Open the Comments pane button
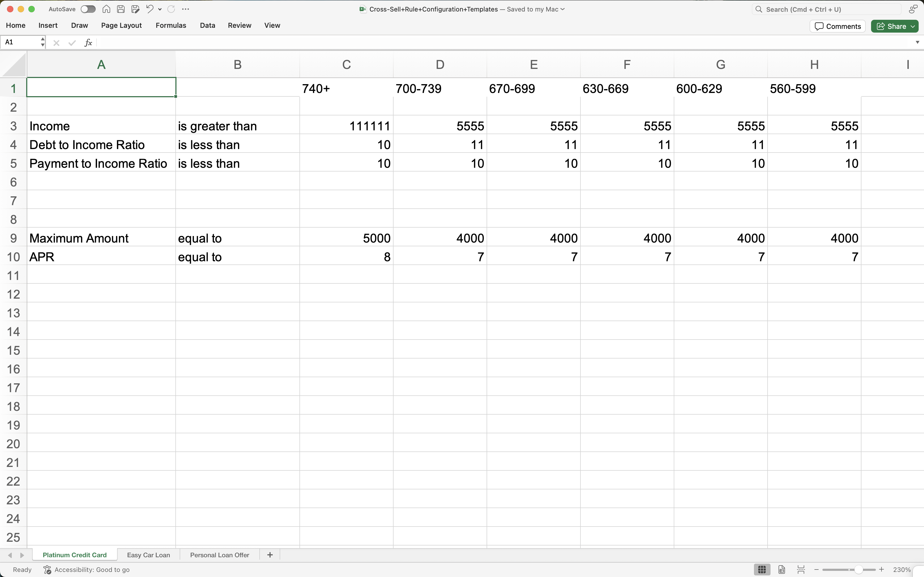 837,26
